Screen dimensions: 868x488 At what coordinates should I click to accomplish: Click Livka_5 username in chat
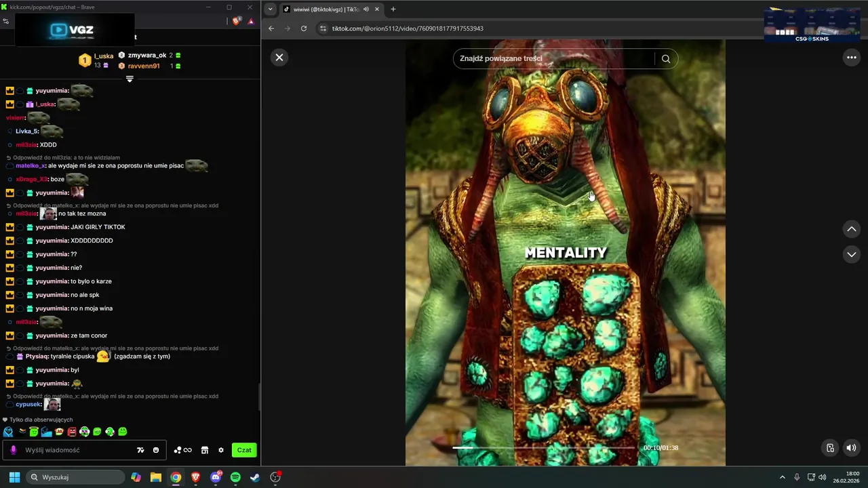point(27,131)
